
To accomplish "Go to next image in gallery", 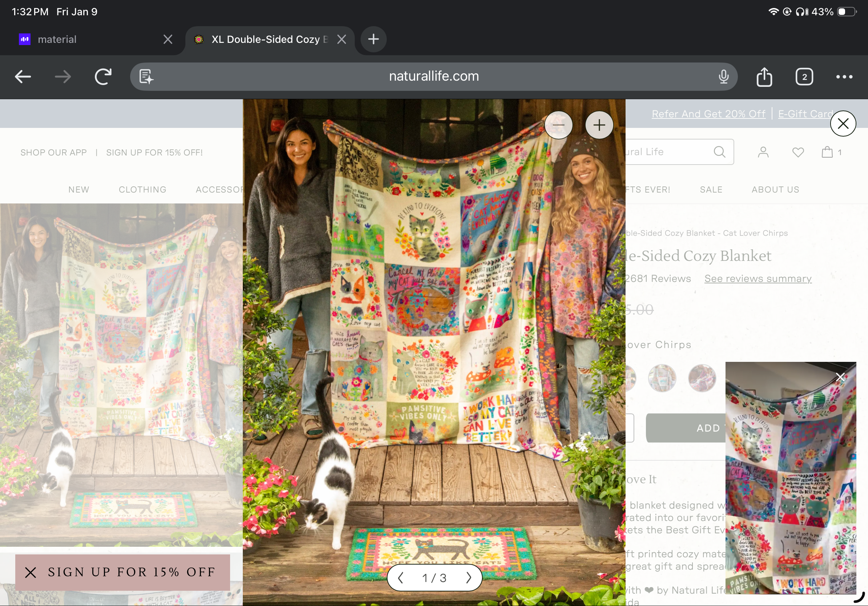I will coord(469,577).
